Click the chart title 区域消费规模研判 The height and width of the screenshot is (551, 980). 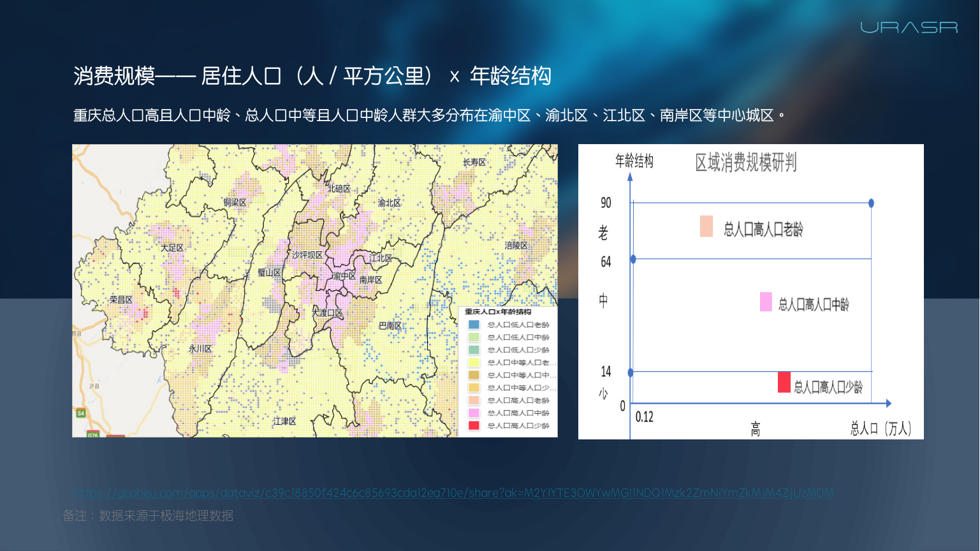[746, 163]
